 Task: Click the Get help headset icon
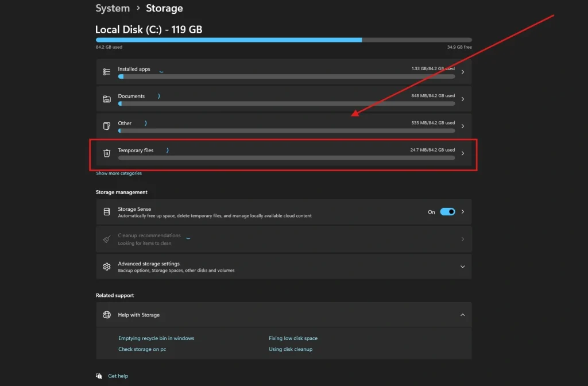[99, 376]
